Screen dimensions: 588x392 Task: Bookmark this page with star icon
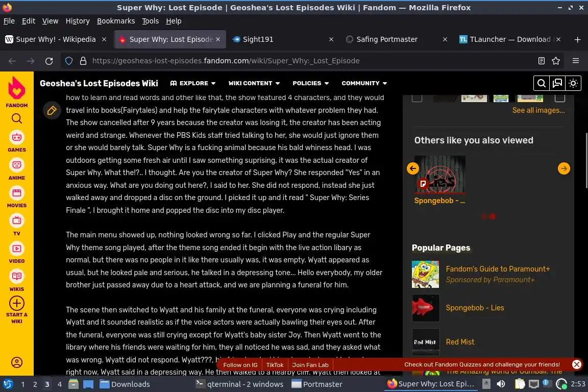pyautogui.click(x=556, y=61)
